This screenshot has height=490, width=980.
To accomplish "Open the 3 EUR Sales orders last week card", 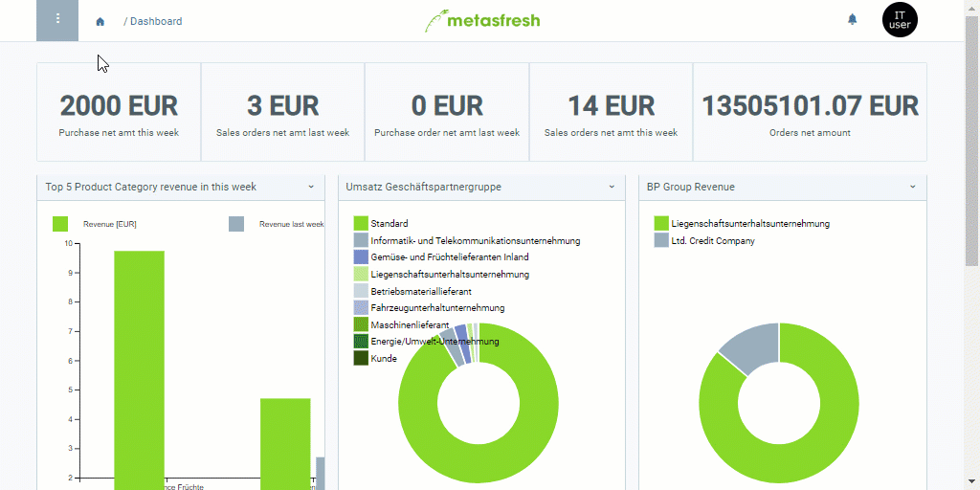I will (282, 112).
